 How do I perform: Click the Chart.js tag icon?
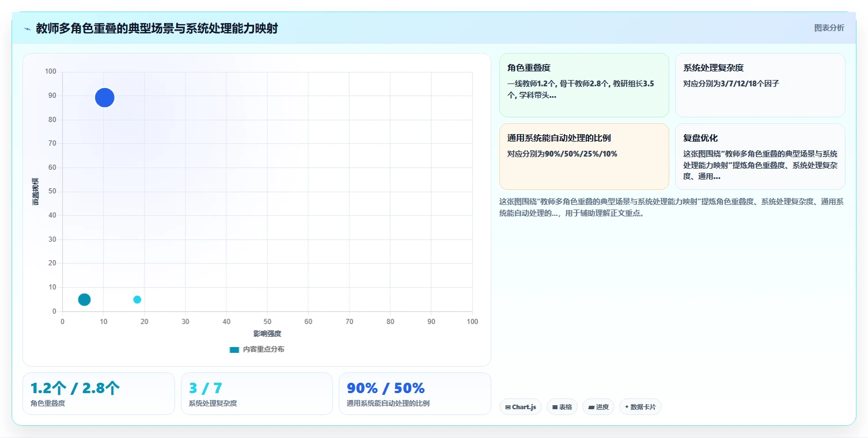(507, 407)
